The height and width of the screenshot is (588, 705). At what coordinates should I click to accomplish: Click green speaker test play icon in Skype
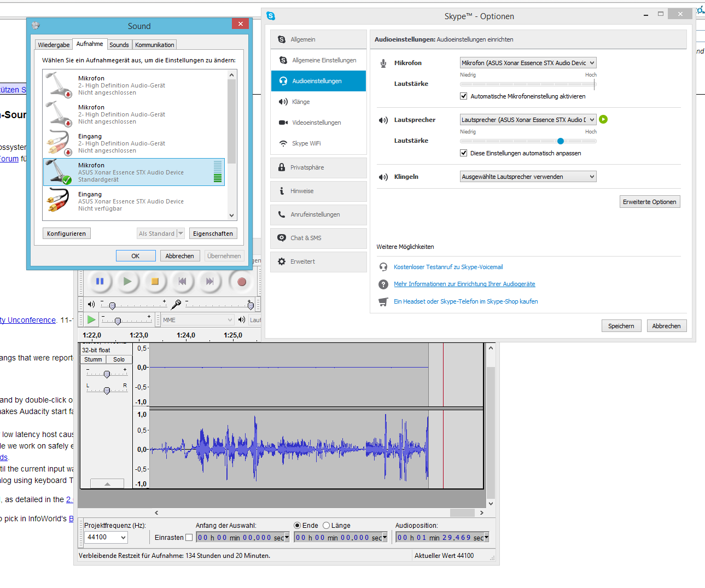point(603,119)
